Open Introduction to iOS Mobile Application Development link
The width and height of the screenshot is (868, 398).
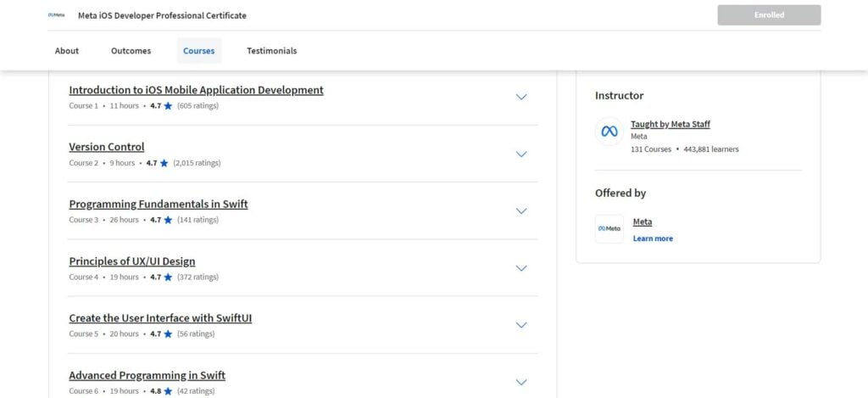click(x=196, y=90)
